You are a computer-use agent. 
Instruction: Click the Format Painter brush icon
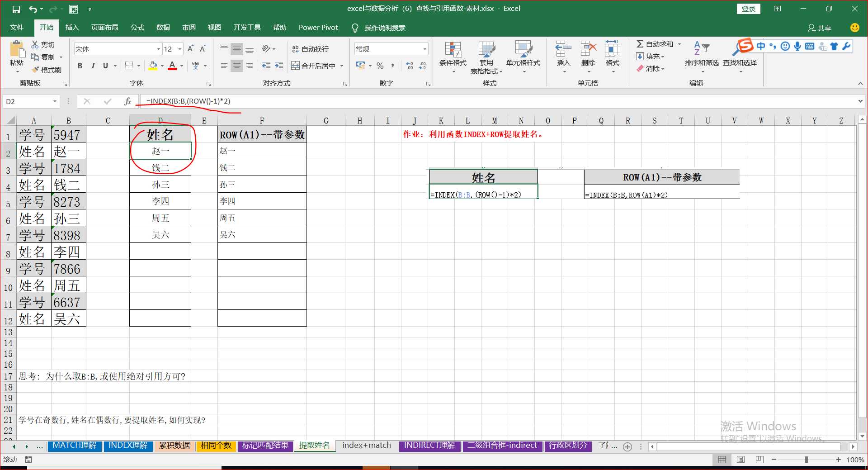(x=35, y=70)
